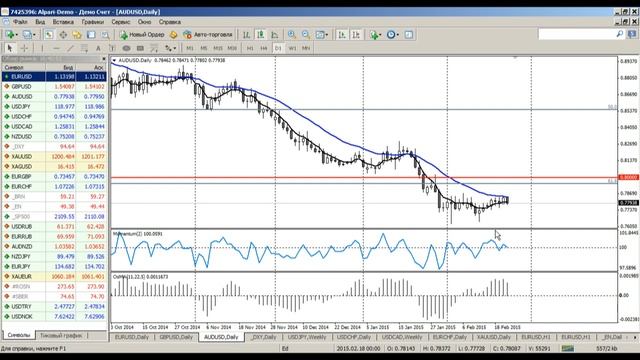Open the Data Window icon
The width and height of the screenshot is (640, 360).
63,35
